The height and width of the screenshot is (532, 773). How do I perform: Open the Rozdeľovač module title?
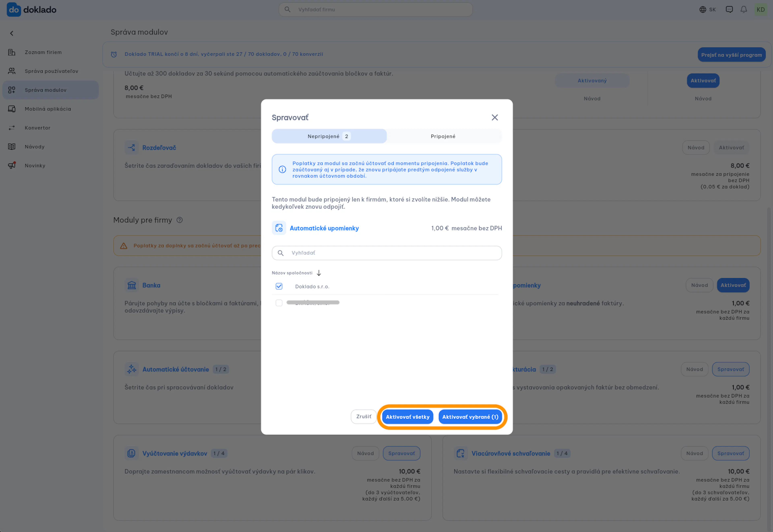[159, 148]
